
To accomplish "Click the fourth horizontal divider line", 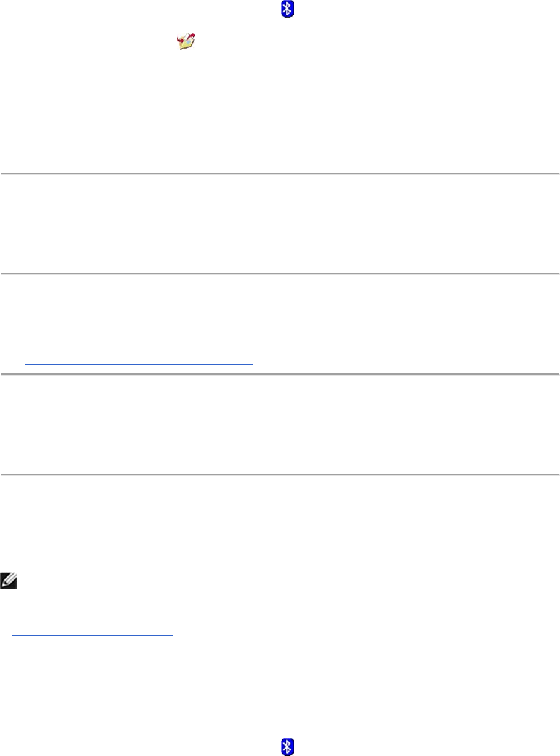I will point(280,474).
